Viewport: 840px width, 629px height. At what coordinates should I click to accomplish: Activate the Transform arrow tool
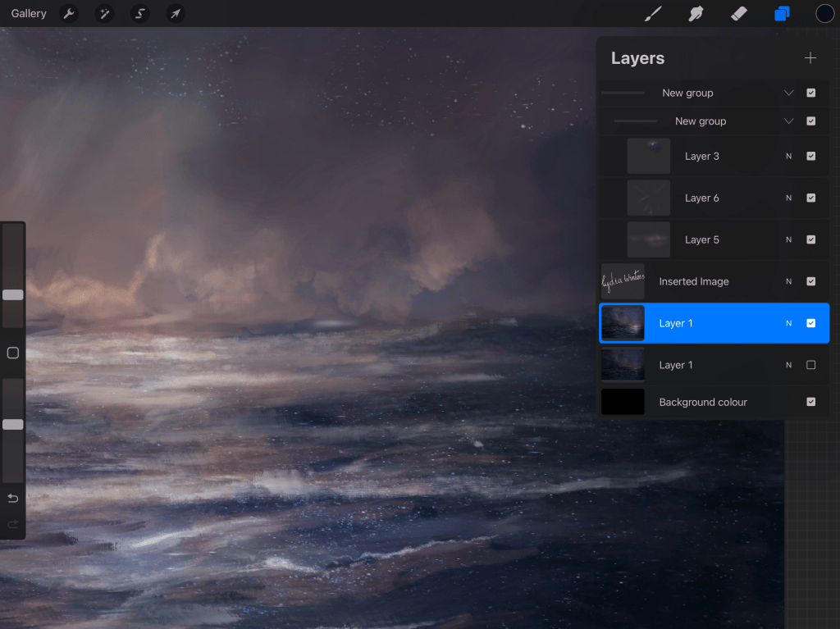(x=175, y=14)
